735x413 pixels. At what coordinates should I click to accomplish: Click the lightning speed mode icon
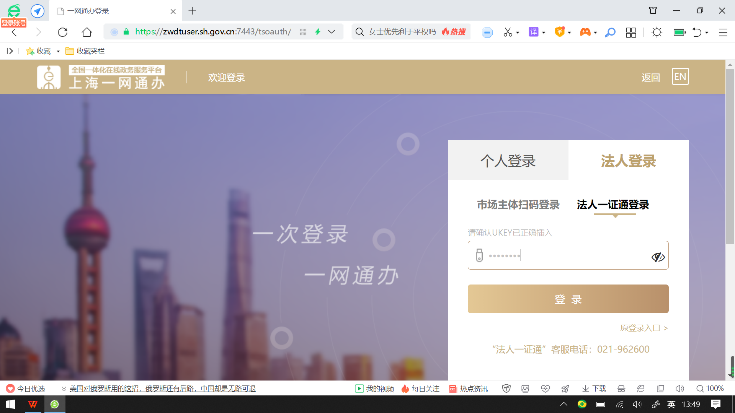tap(317, 32)
